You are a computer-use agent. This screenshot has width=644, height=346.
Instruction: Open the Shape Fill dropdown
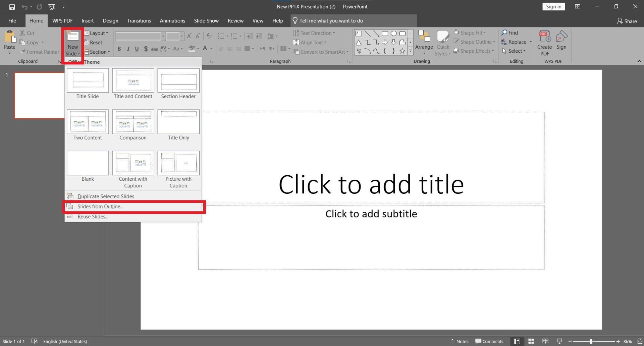coord(470,33)
